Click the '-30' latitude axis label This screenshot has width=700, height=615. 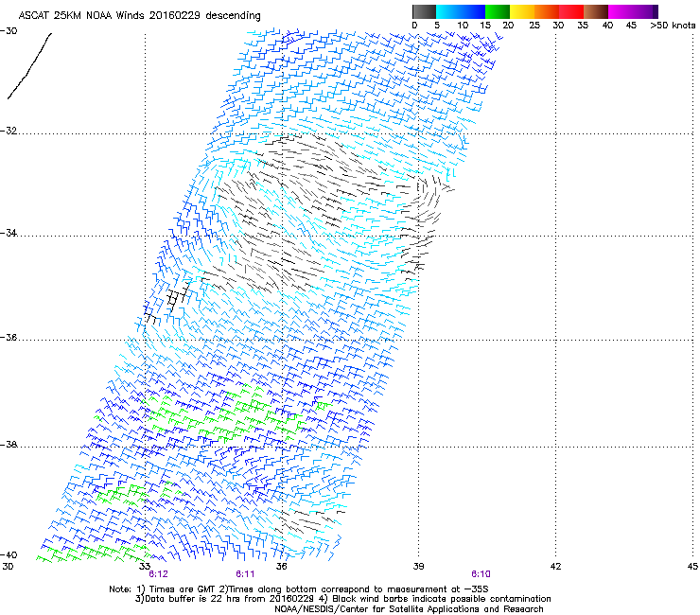pos(9,31)
